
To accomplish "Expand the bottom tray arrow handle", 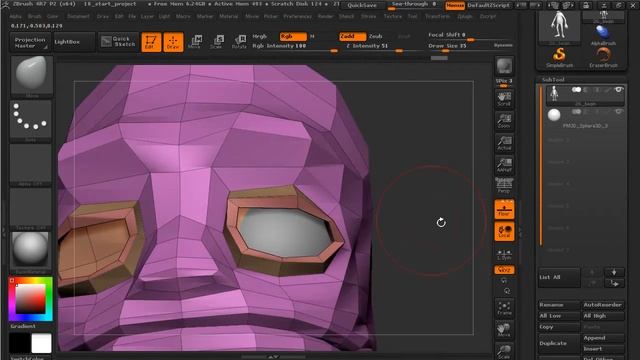I will coord(273,357).
